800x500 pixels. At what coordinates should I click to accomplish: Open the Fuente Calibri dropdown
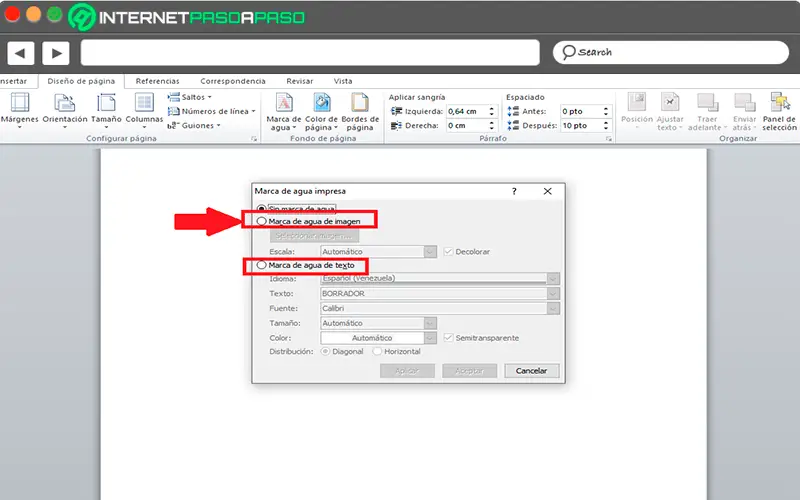pos(553,308)
